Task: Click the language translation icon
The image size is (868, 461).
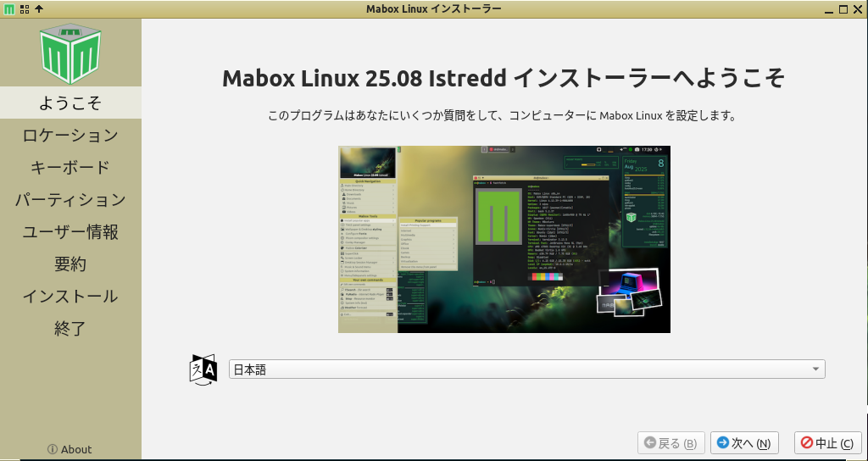Action: click(x=203, y=369)
